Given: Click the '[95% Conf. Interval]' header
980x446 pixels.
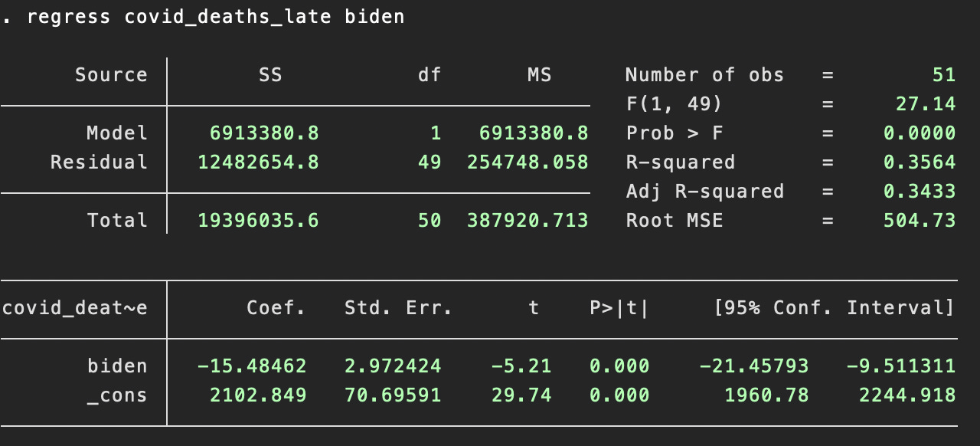Looking at the screenshot, I should click(x=834, y=308).
